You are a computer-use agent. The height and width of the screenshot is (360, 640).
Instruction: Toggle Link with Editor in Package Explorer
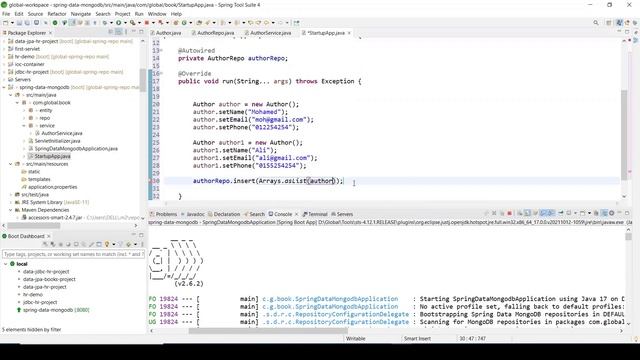coord(118,32)
